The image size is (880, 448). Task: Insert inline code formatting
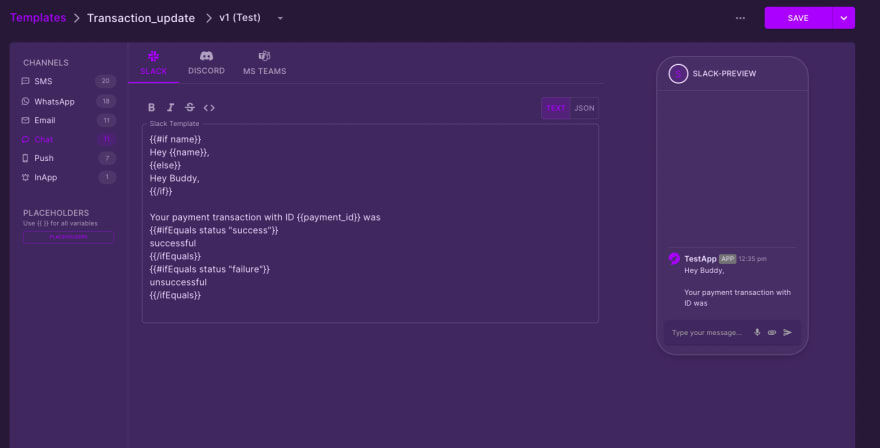tap(209, 108)
